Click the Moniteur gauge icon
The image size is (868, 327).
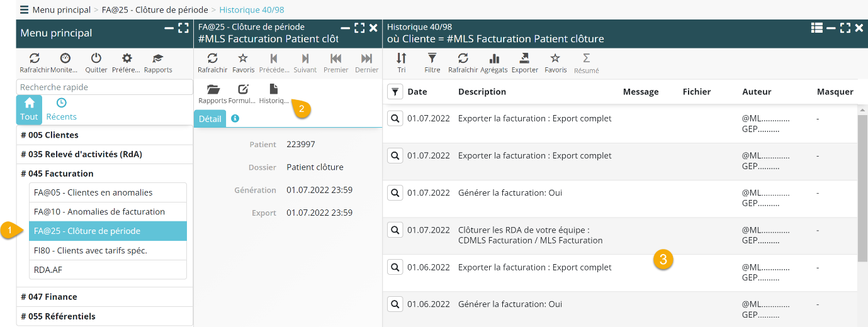[65, 58]
